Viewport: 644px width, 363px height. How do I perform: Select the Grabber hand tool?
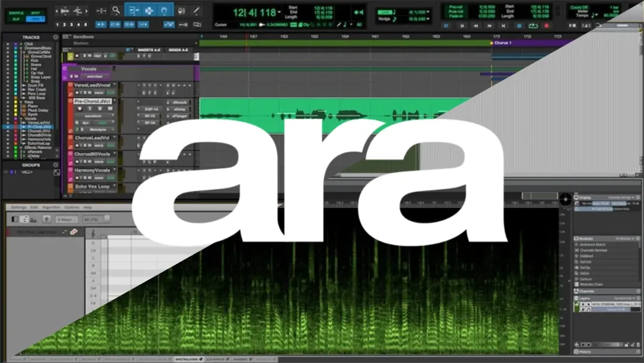pyautogui.click(x=165, y=11)
